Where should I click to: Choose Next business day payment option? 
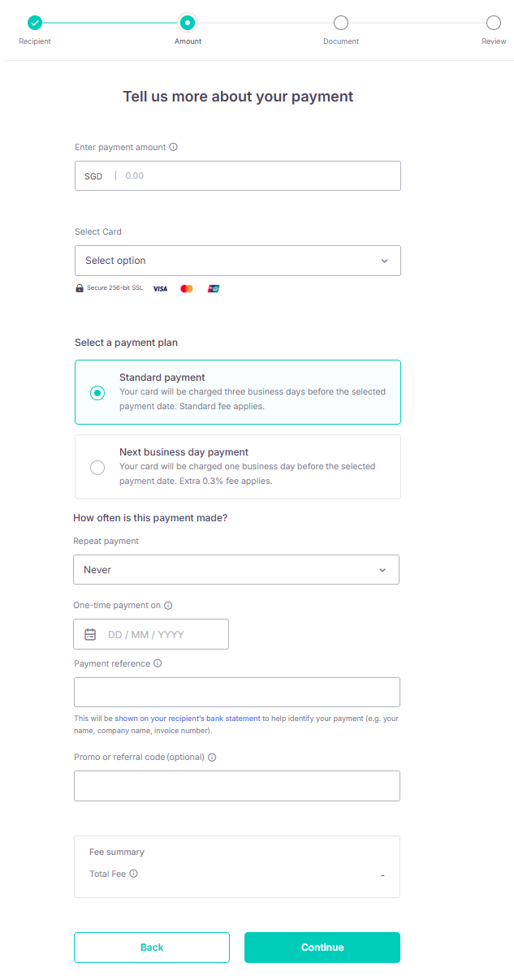pos(97,468)
